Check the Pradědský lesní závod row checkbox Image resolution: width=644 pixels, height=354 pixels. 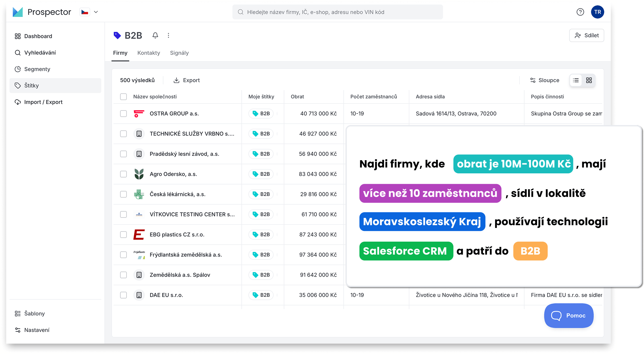click(123, 154)
